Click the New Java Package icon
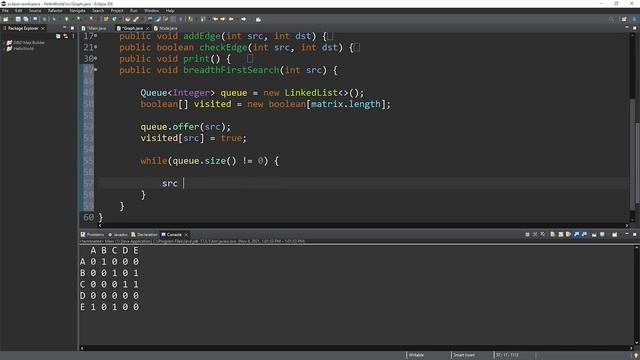The image size is (640, 360). click(x=105, y=19)
